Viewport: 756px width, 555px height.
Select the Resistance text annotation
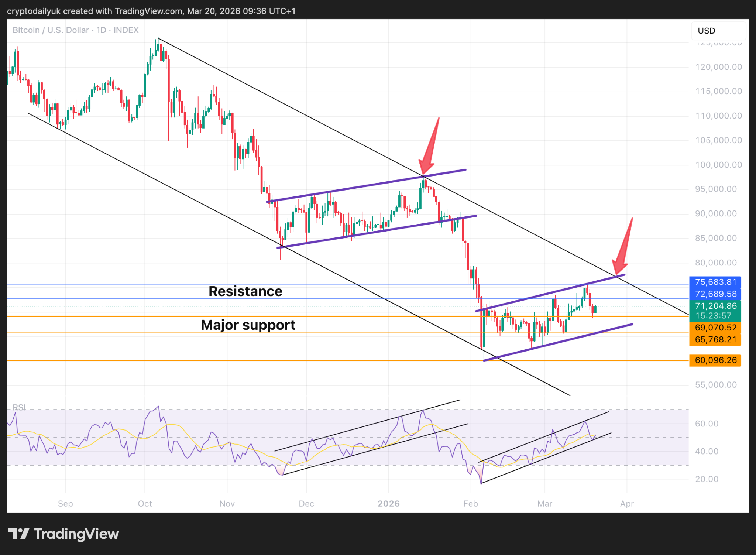click(245, 291)
